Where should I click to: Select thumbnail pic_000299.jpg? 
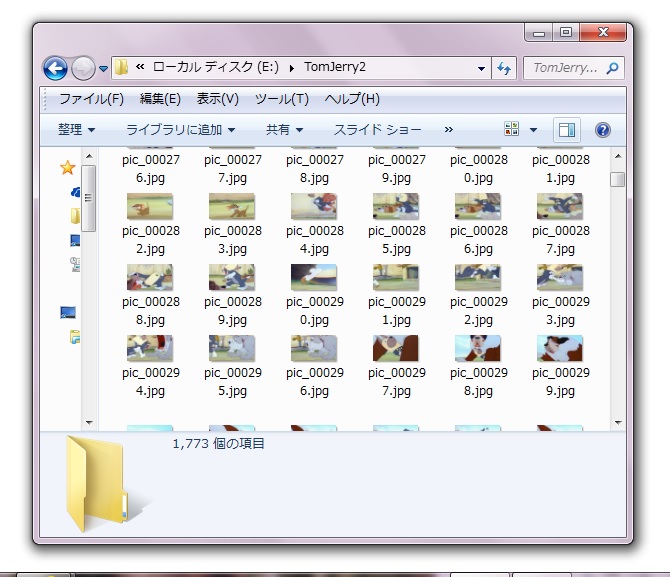(x=560, y=348)
